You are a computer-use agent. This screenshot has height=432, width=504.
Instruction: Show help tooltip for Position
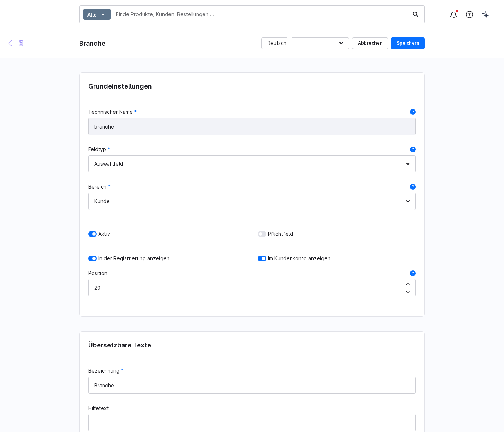pyautogui.click(x=413, y=273)
